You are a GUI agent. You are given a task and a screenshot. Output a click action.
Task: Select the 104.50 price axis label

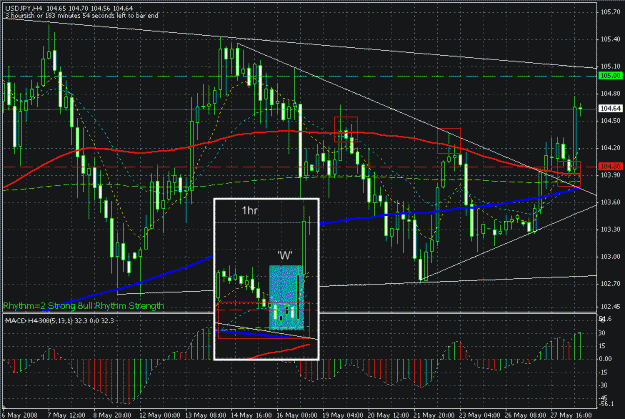610,120
